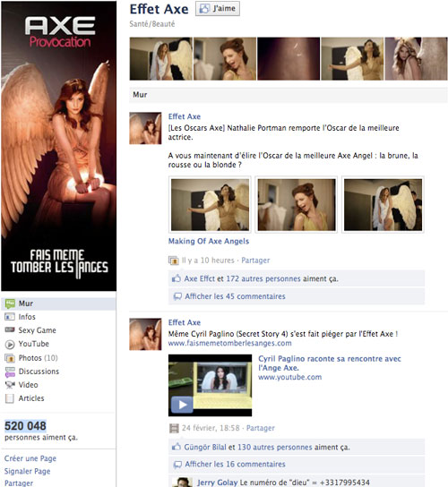Viewport: 448px width, 487px height.
Task: Open 'Axe Effct' profile link
Action: [199, 278]
